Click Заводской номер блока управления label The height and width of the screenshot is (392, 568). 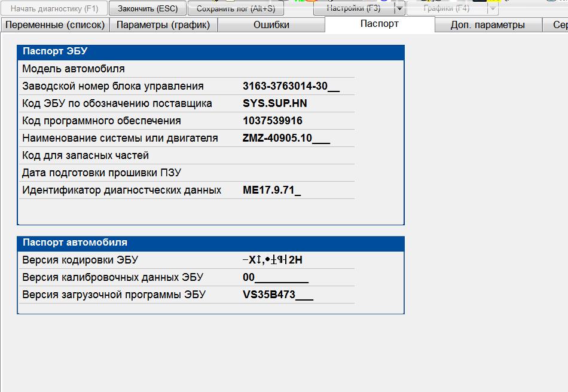point(113,86)
